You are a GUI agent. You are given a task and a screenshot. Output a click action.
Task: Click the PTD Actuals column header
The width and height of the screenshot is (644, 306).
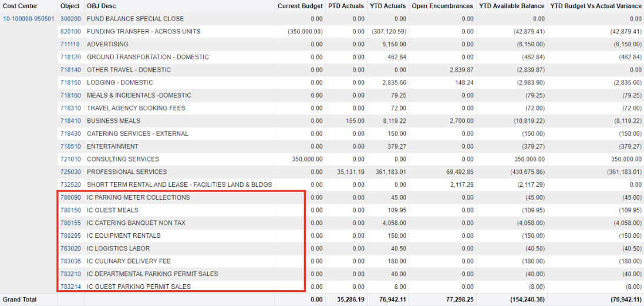click(346, 6)
